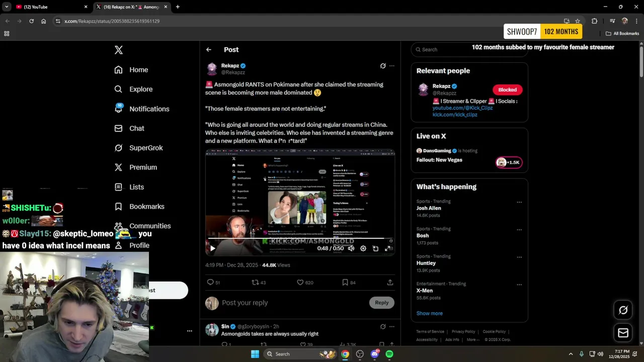Go back using the Post arrow

(209, 50)
